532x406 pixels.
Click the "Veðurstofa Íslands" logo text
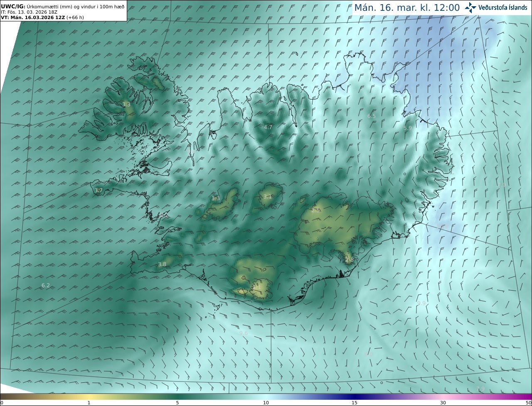tap(502, 7)
